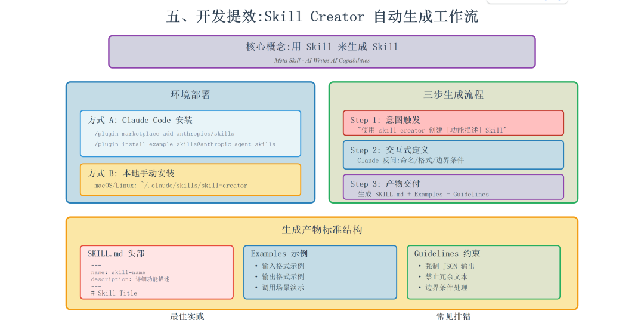The height and width of the screenshot is (320, 644).
Task: Click the text "方式 B: 本地手动安装"
Action: [x=131, y=173]
